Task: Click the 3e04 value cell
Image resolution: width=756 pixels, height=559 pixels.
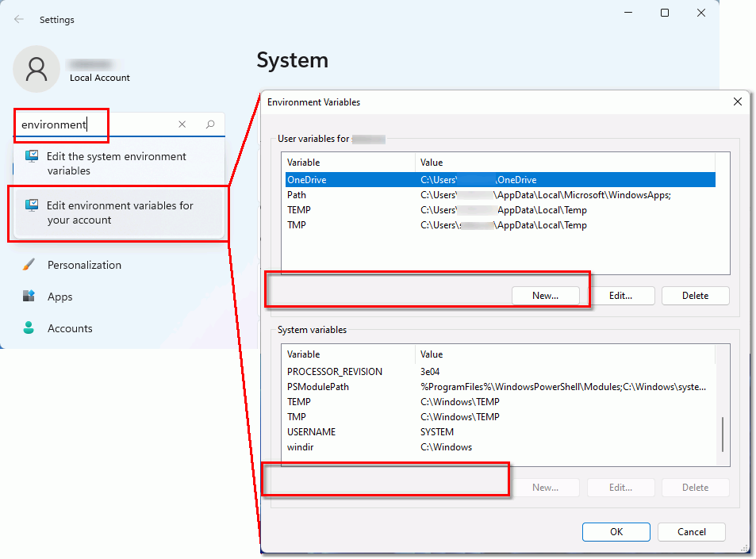Action: (x=430, y=372)
